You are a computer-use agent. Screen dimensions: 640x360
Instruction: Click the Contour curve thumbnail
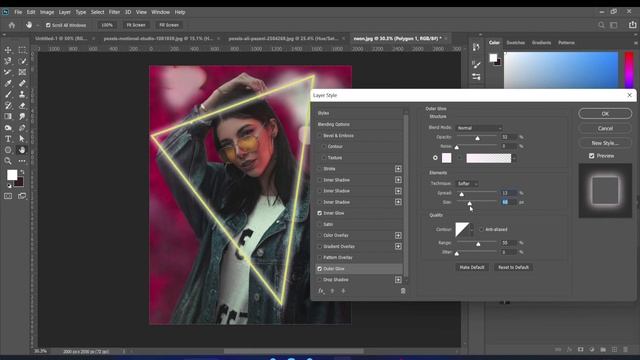pos(462,229)
